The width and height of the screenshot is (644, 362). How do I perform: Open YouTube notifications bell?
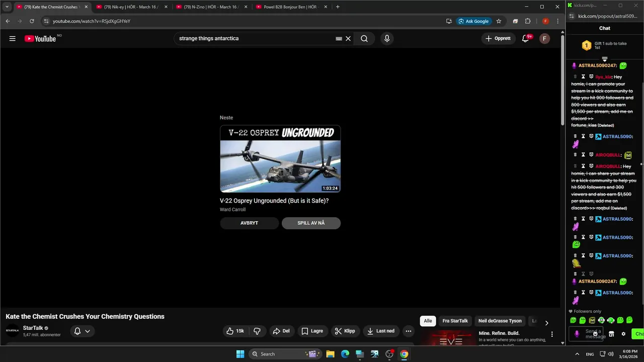[525, 39]
